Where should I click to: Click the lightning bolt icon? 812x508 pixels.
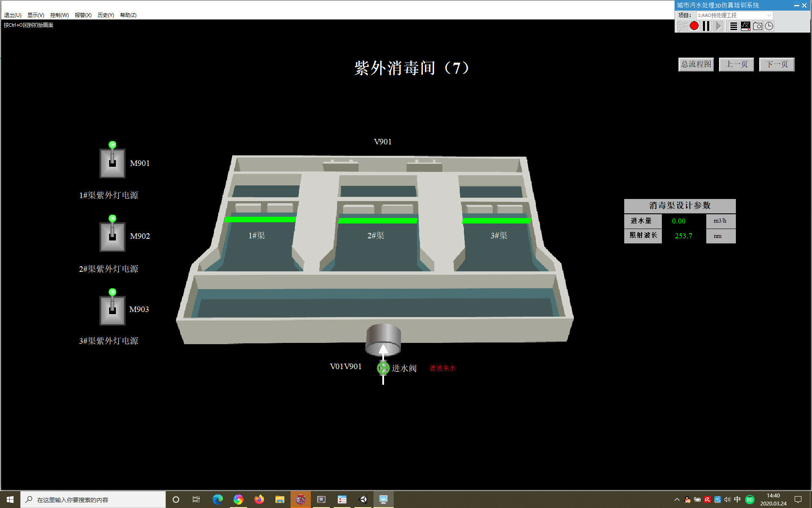coord(682,26)
